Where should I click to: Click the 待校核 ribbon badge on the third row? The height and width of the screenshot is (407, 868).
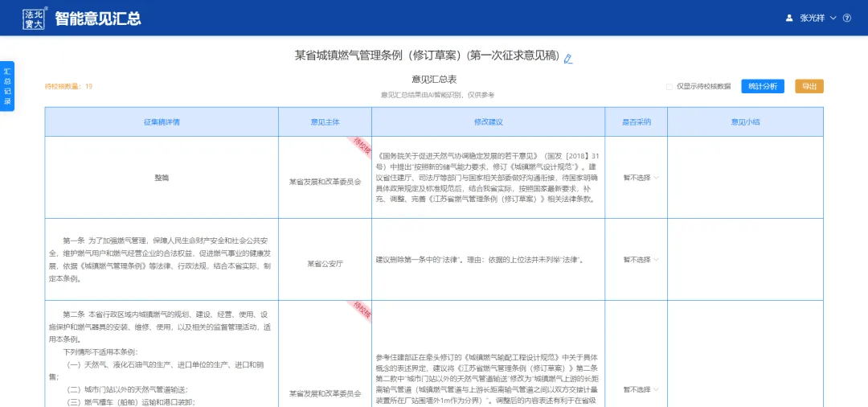tap(361, 310)
